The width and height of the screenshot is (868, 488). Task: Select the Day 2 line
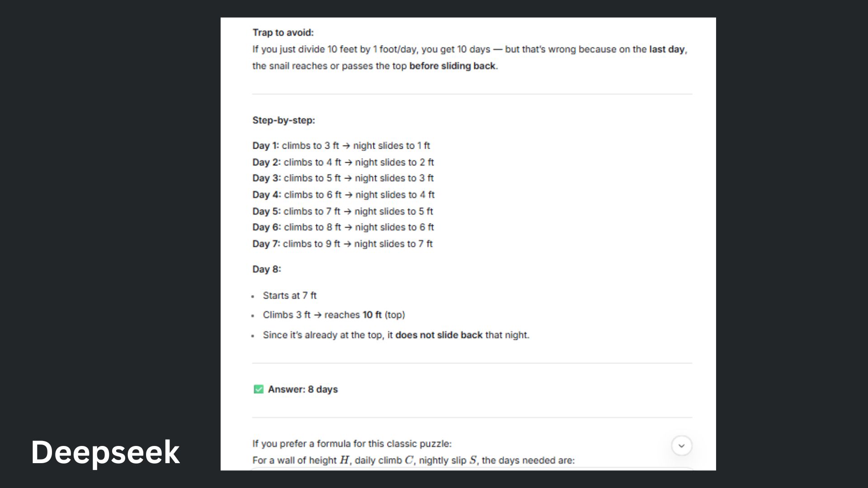pyautogui.click(x=343, y=162)
